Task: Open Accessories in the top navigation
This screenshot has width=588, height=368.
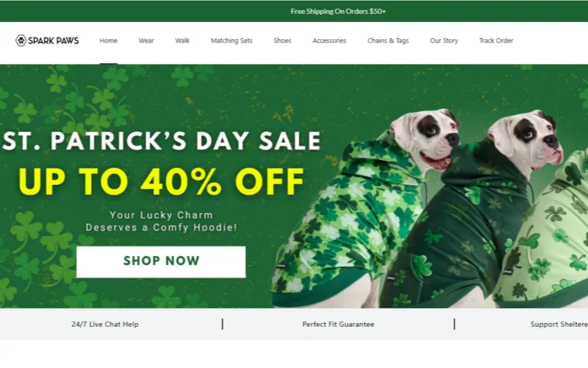Action: [x=329, y=40]
